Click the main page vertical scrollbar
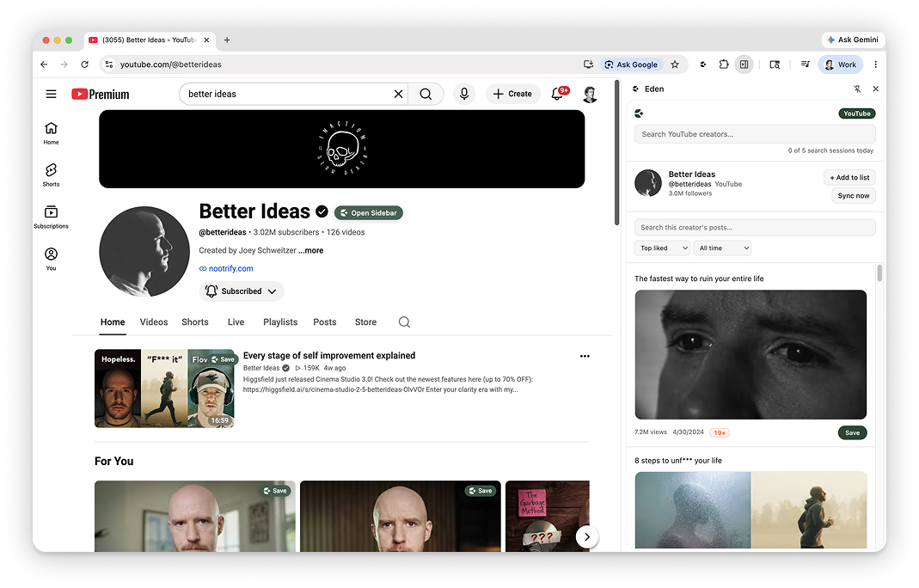Screen dimensions: 919x588 click(x=616, y=152)
